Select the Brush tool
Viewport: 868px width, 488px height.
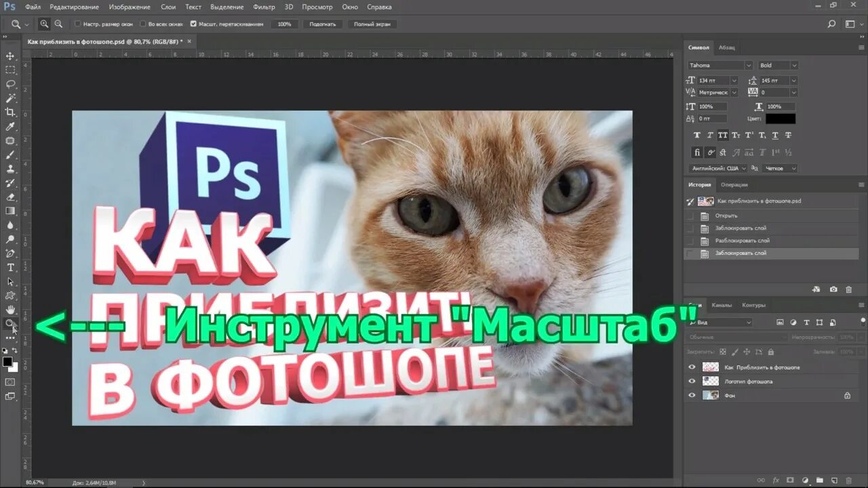pos(10,155)
